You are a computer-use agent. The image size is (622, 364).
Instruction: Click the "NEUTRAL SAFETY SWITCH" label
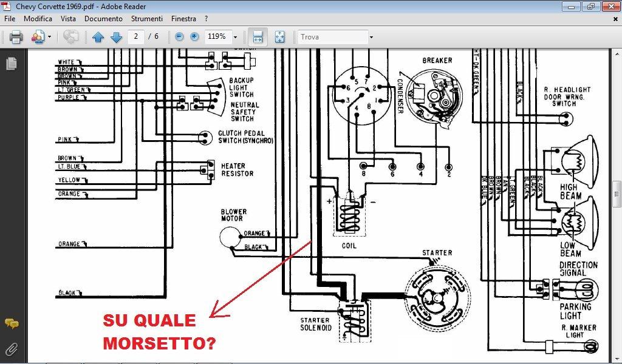click(x=245, y=112)
